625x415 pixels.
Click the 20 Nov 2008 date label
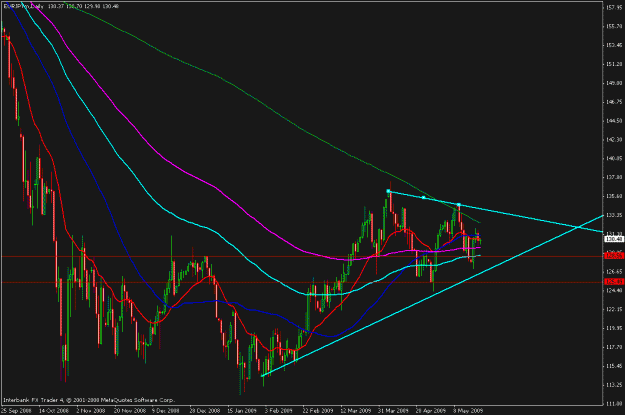click(x=129, y=410)
